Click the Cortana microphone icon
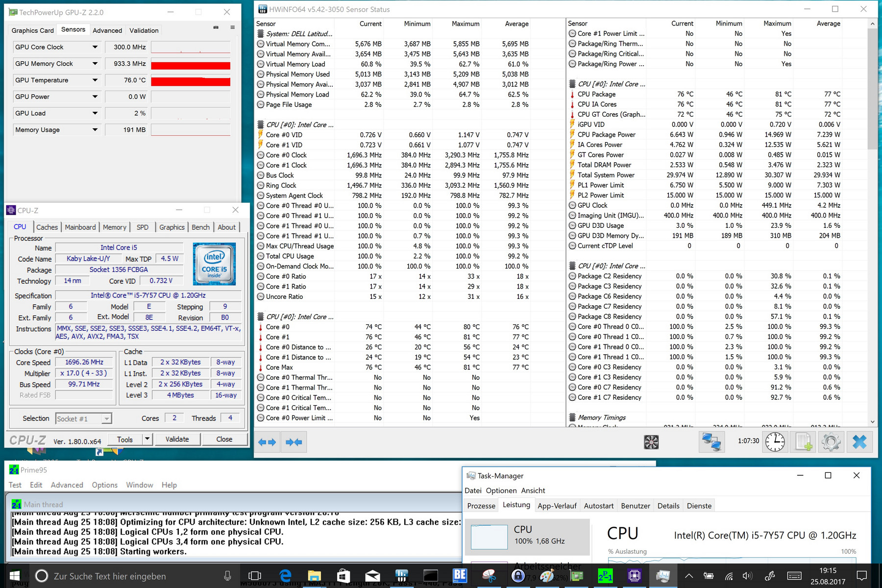This screenshot has width=882, height=588. pyautogui.click(x=227, y=576)
